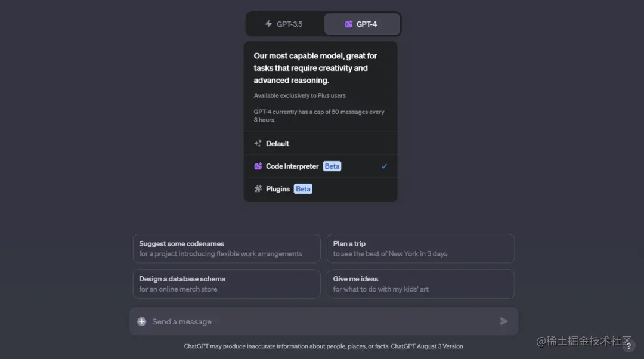Click the Beta badge next to Code Interpreter
Image resolution: width=644 pixels, height=359 pixels.
click(x=332, y=166)
